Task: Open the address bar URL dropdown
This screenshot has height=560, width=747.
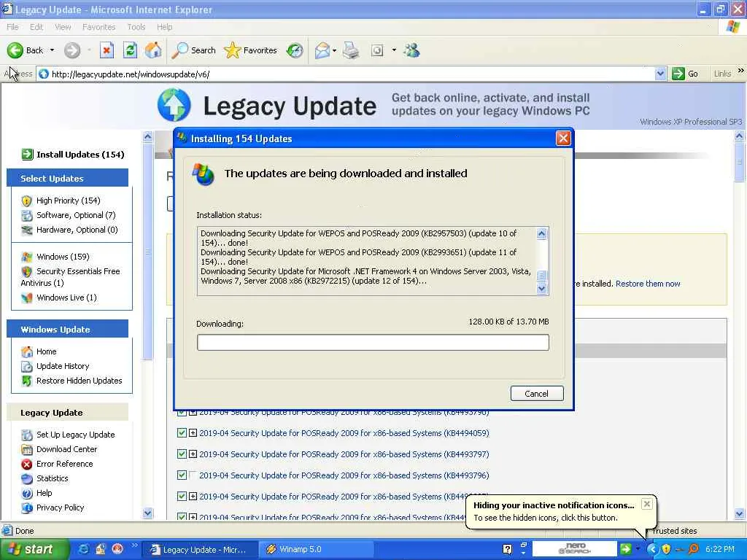Action: 659,74
